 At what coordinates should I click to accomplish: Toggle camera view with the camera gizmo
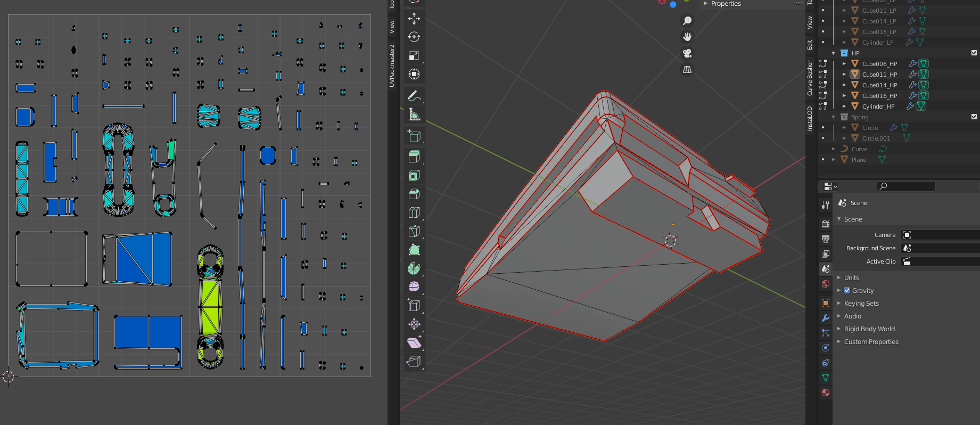(x=687, y=53)
